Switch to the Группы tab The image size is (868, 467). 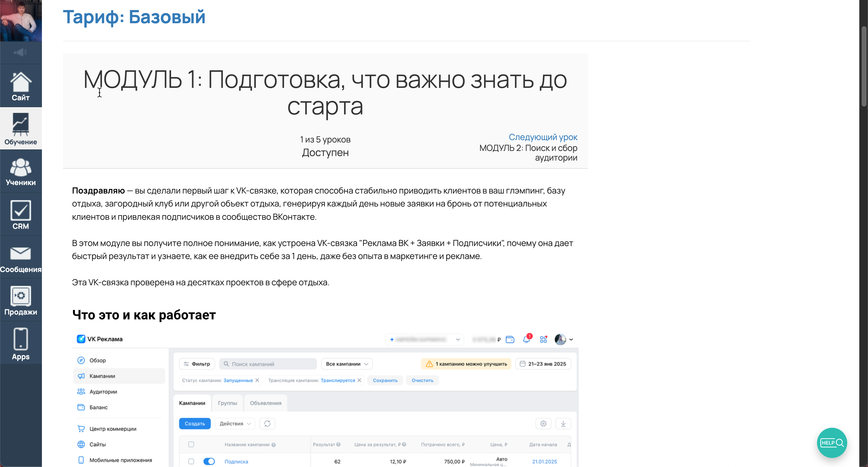pyautogui.click(x=227, y=403)
